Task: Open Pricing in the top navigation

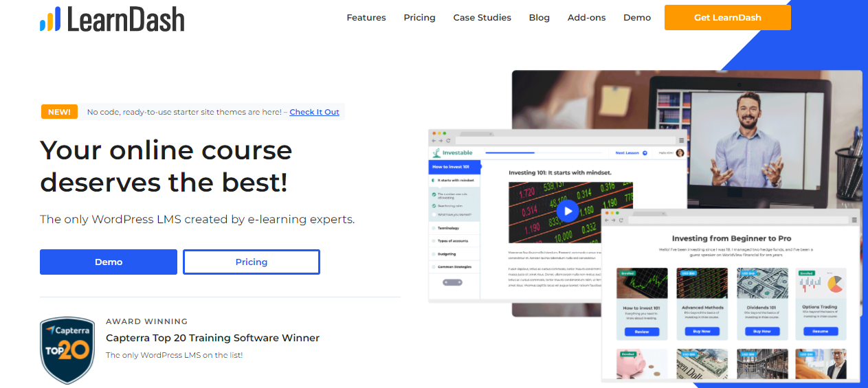Action: click(x=419, y=18)
